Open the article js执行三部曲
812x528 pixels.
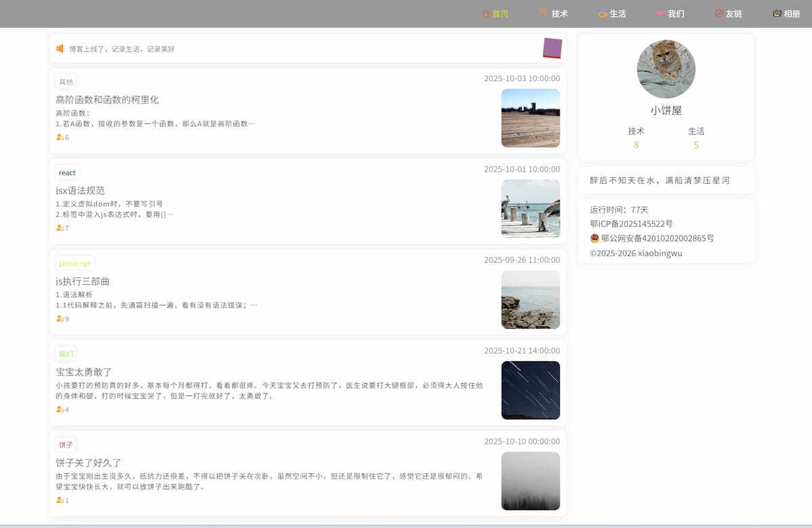pos(83,281)
